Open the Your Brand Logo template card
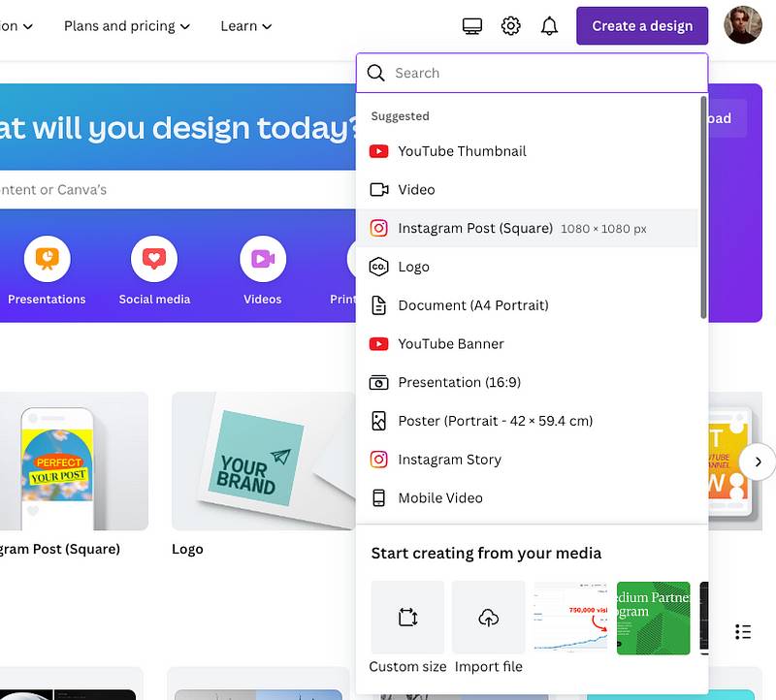The height and width of the screenshot is (700, 776). tap(264, 461)
